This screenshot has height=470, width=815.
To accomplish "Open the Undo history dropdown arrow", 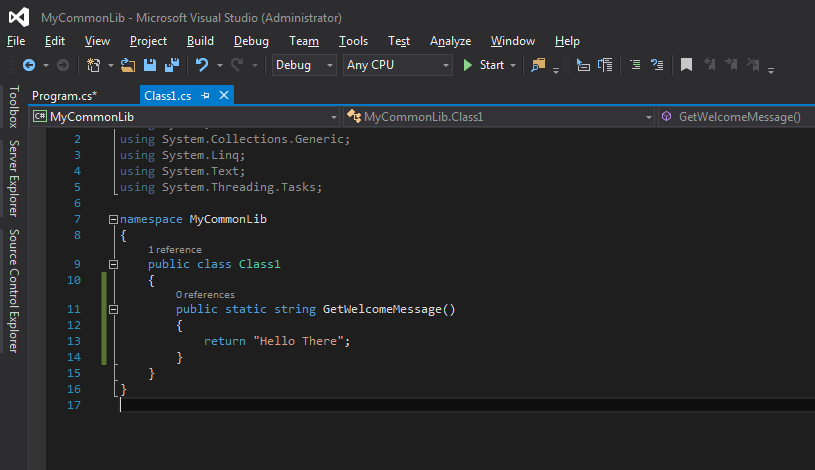I will (x=220, y=66).
